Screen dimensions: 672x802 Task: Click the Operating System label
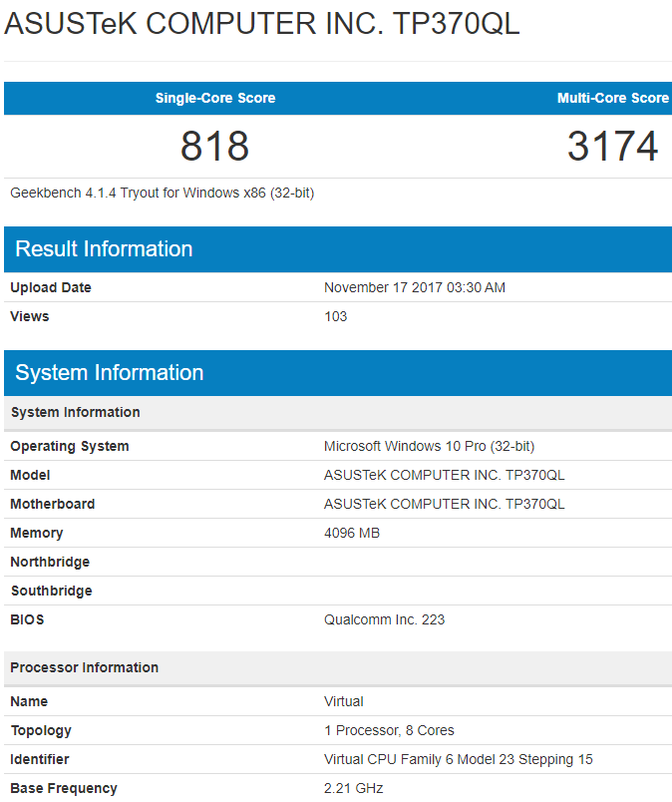70,446
